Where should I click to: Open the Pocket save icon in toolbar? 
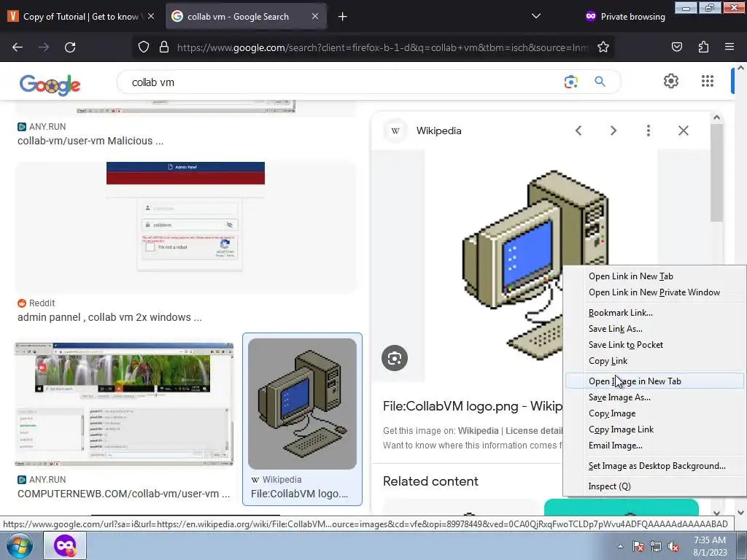coord(676,47)
